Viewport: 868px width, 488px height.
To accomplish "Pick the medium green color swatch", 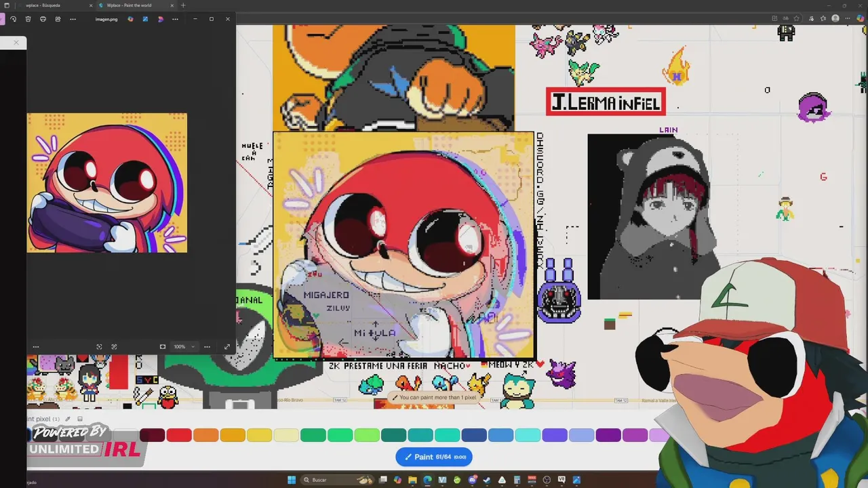I will (x=313, y=435).
